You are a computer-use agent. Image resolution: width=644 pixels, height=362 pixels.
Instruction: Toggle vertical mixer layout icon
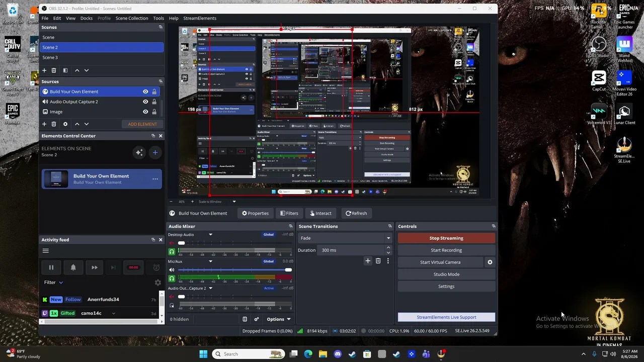click(245, 319)
